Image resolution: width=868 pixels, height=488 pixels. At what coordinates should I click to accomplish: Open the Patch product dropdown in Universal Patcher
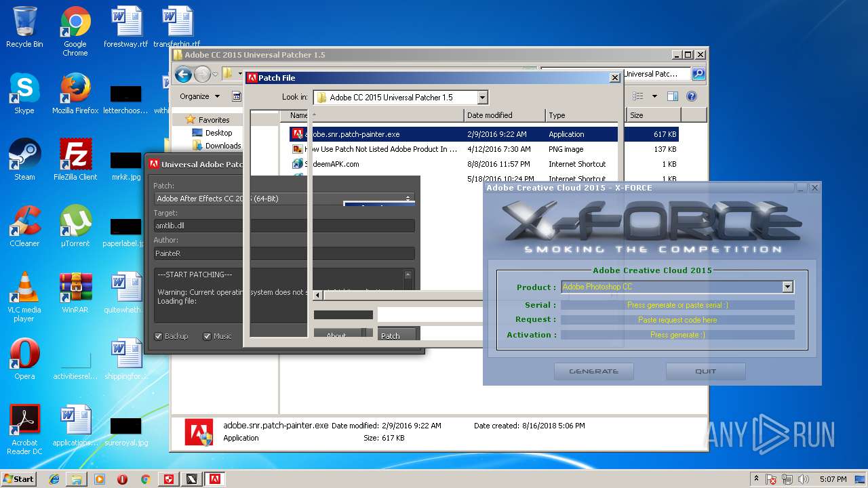[x=284, y=199]
